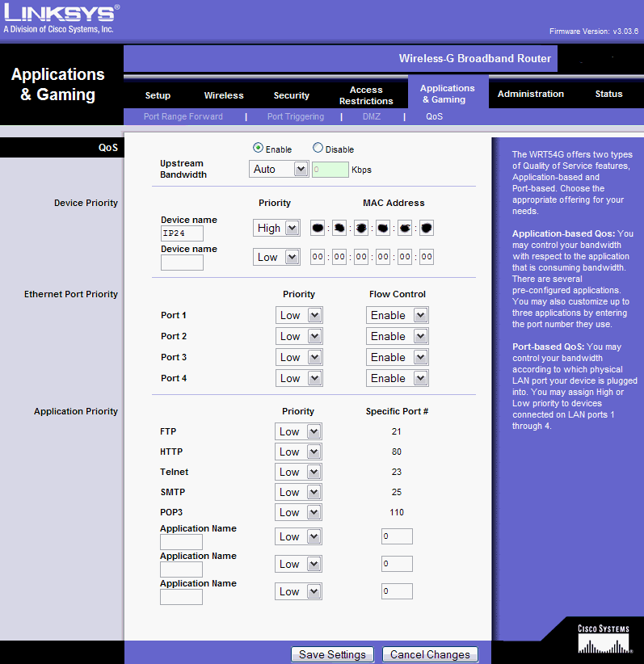Click the Linksys logo
Viewport: 644px width, 664px height.
point(61,19)
